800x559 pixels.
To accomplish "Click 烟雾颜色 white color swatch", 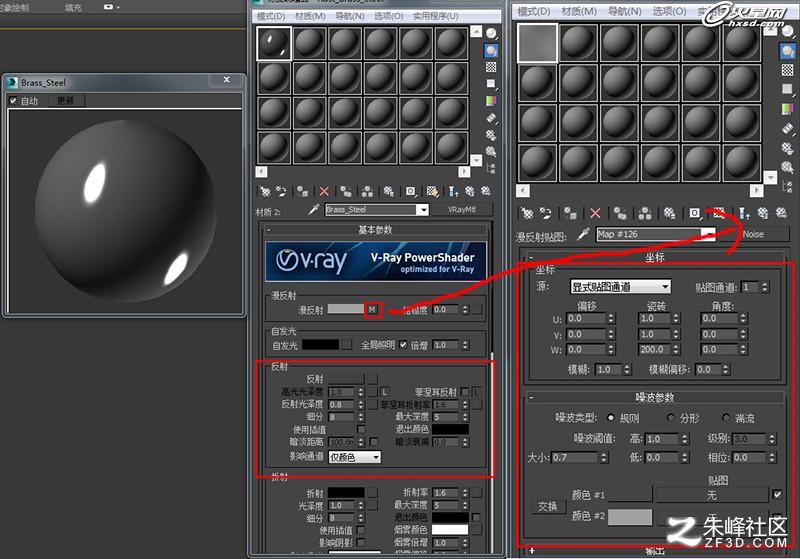I will 450,530.
